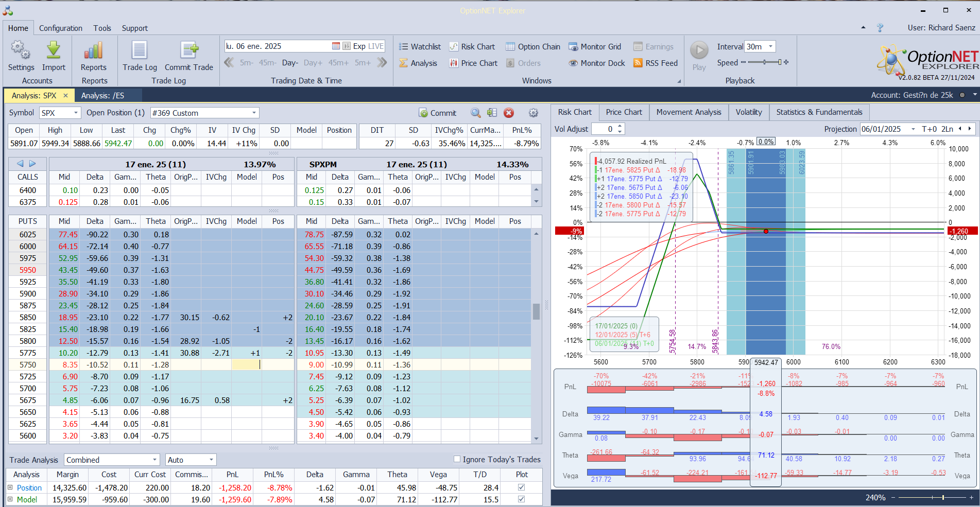Switch to Analysis: /ES tab
Image resolution: width=980 pixels, height=507 pixels.
point(102,96)
